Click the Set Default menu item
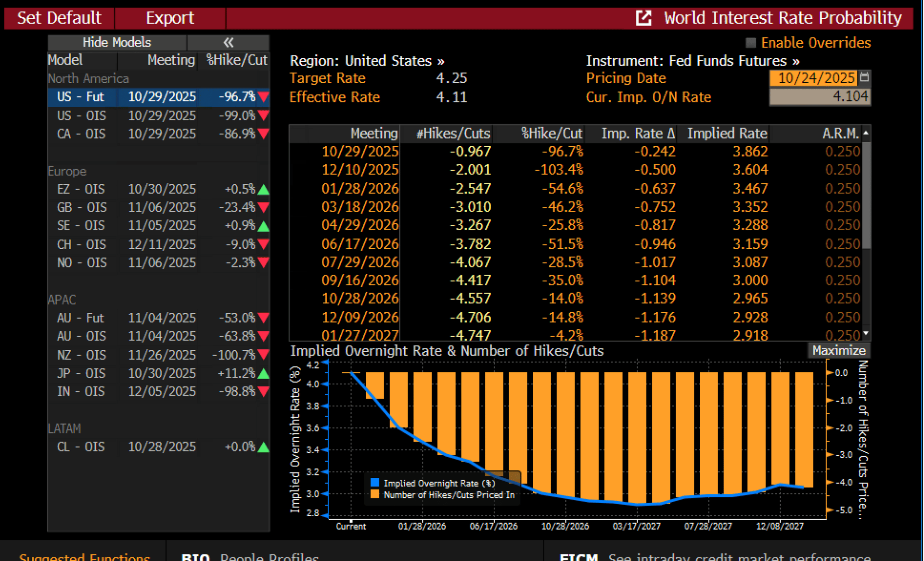 pyautogui.click(x=59, y=18)
